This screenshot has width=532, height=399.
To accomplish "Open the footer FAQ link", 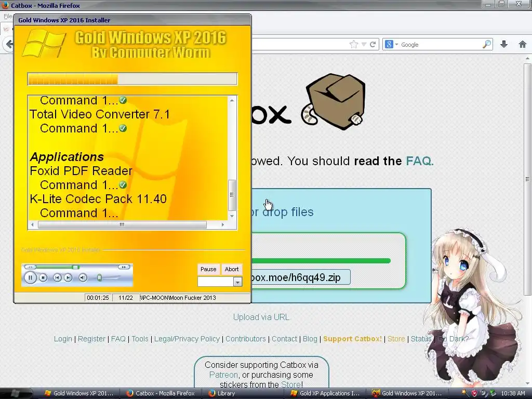I will [118, 339].
